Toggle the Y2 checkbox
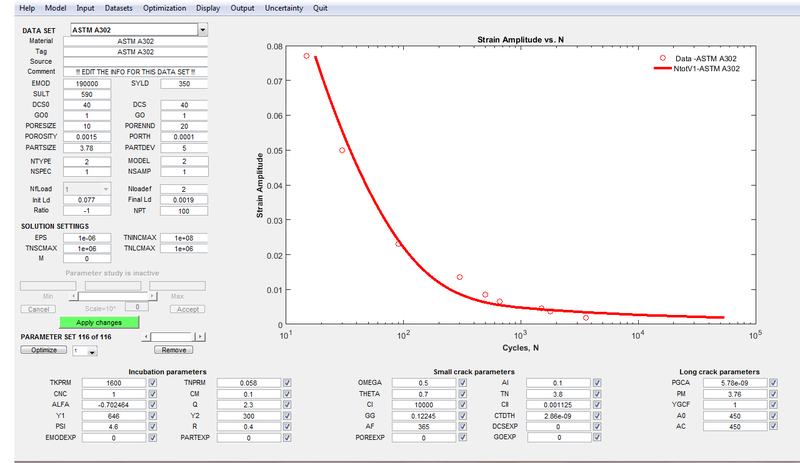The width and height of the screenshot is (800, 463). (x=287, y=416)
